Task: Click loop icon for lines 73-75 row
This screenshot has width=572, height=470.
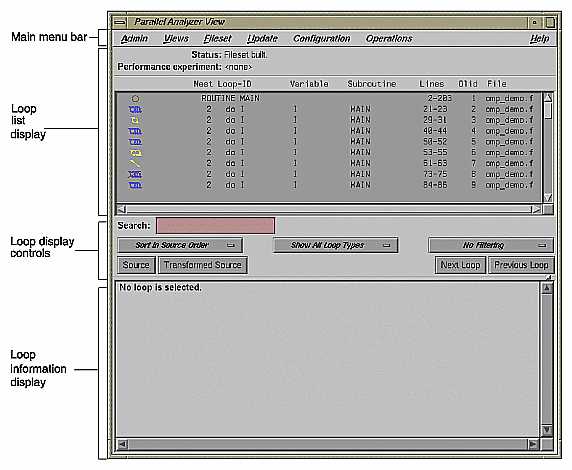Action: point(135,174)
